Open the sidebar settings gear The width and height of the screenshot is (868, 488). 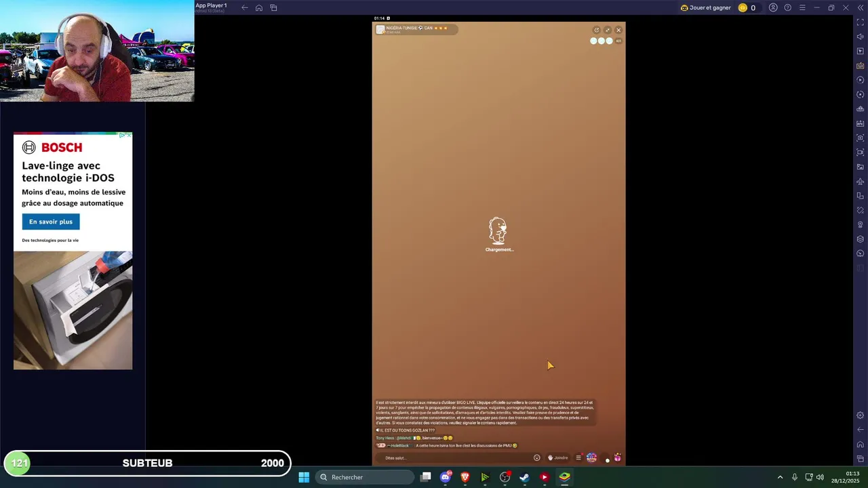860,415
